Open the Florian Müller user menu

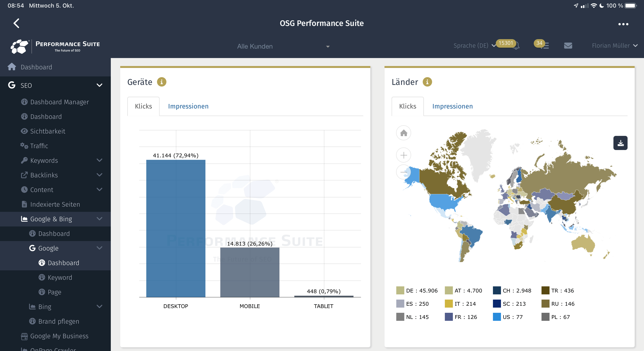(615, 46)
